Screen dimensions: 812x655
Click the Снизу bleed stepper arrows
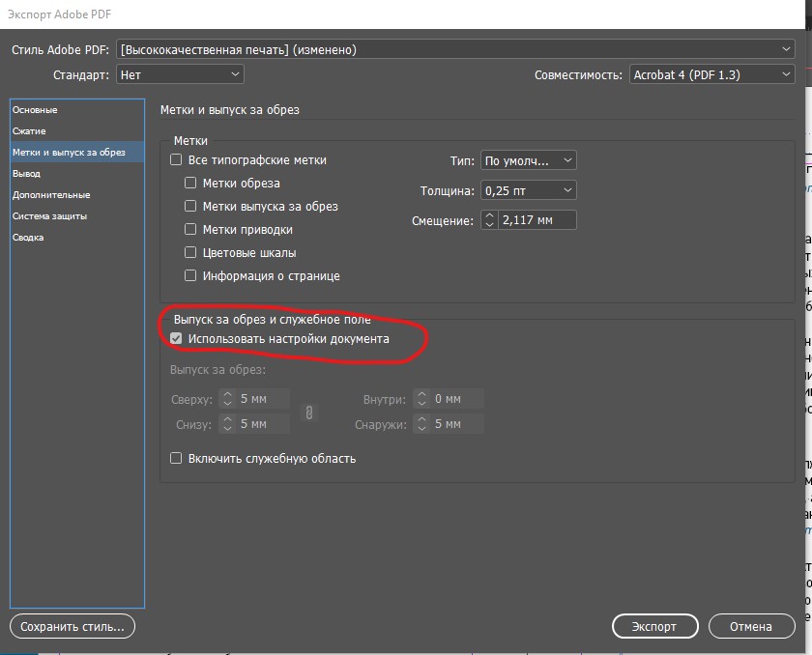tap(227, 424)
